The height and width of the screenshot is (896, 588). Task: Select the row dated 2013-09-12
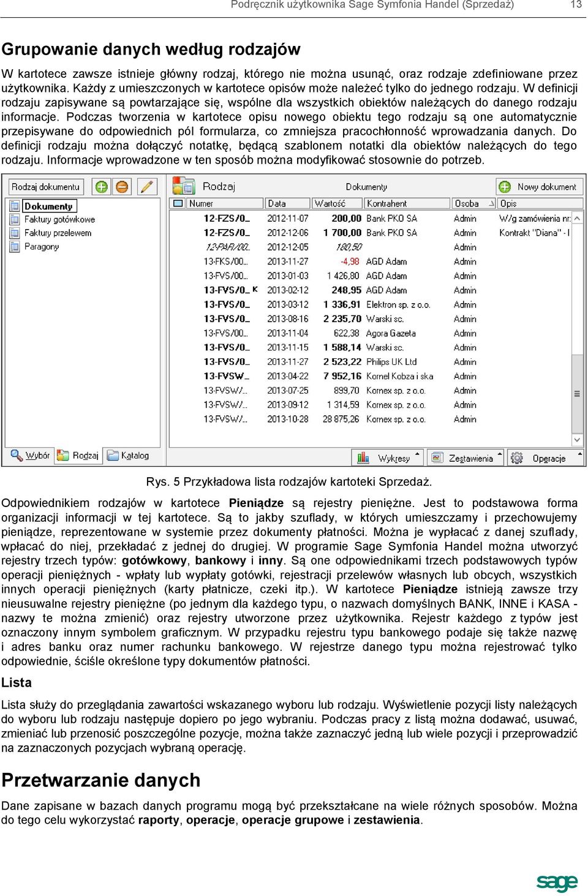tap(371, 405)
